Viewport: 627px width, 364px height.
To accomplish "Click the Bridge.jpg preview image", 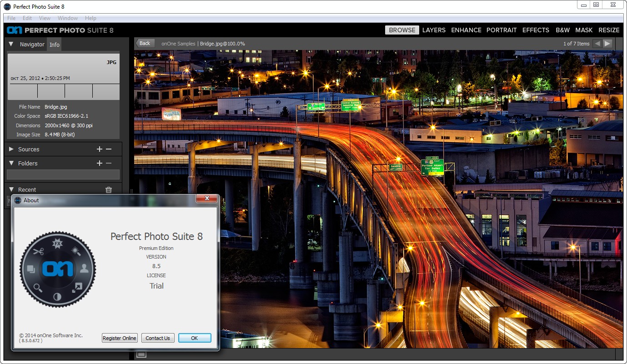I will 379,199.
